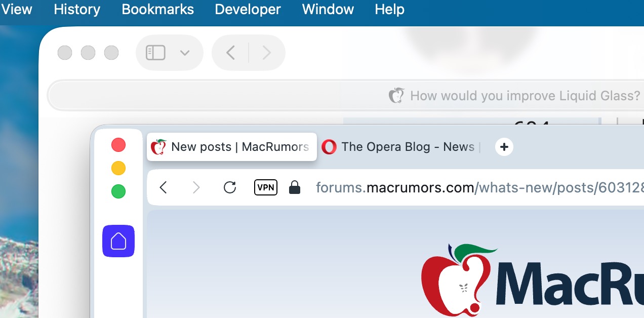This screenshot has width=644, height=318.
Task: Click the forums.macrumors.com URL in Opera
Action: 479,188
